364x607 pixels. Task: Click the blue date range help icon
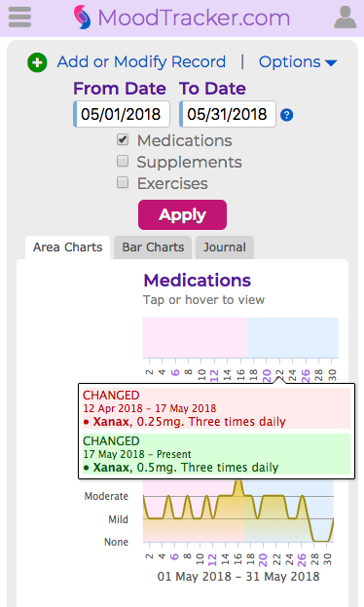click(x=287, y=115)
